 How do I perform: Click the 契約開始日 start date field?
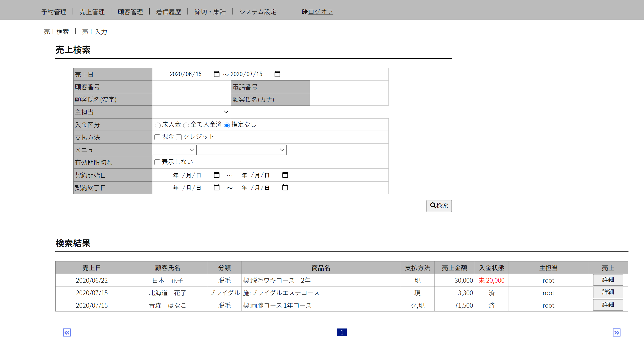click(187, 175)
